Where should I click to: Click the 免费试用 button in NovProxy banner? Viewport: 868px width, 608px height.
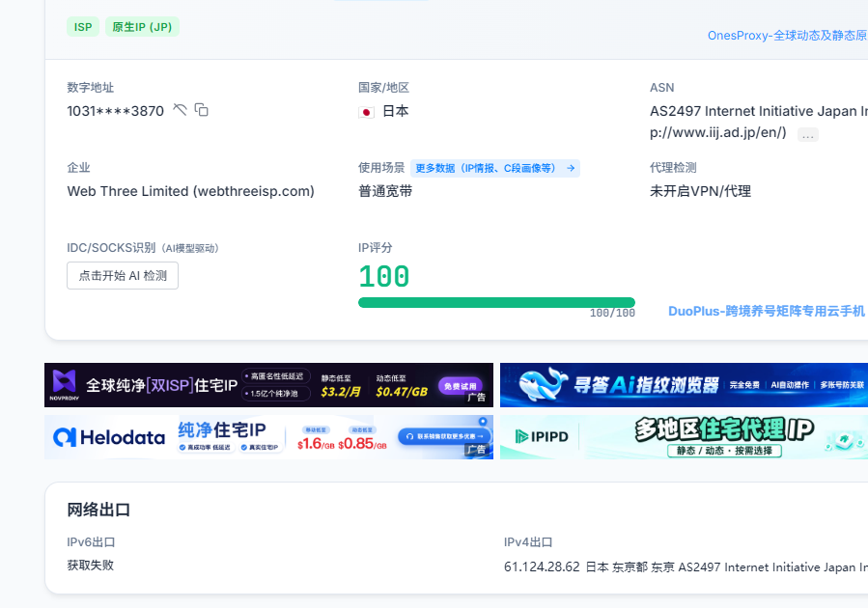[x=460, y=385]
